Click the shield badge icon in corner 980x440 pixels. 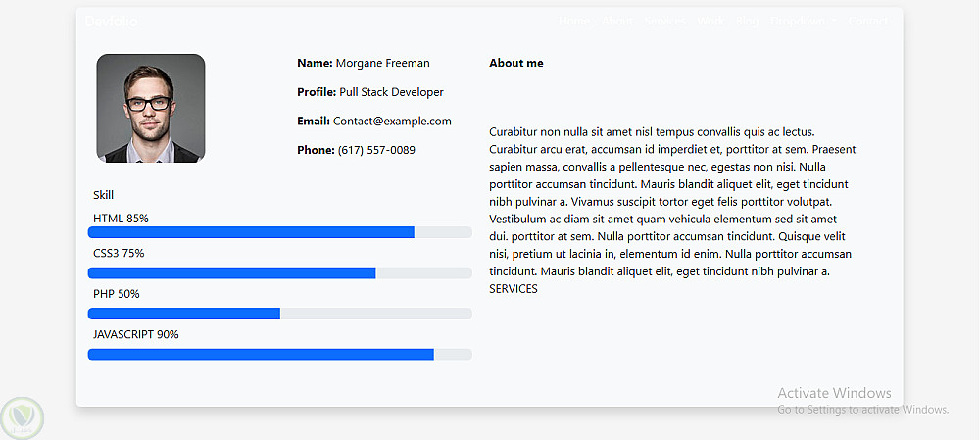coord(23,417)
